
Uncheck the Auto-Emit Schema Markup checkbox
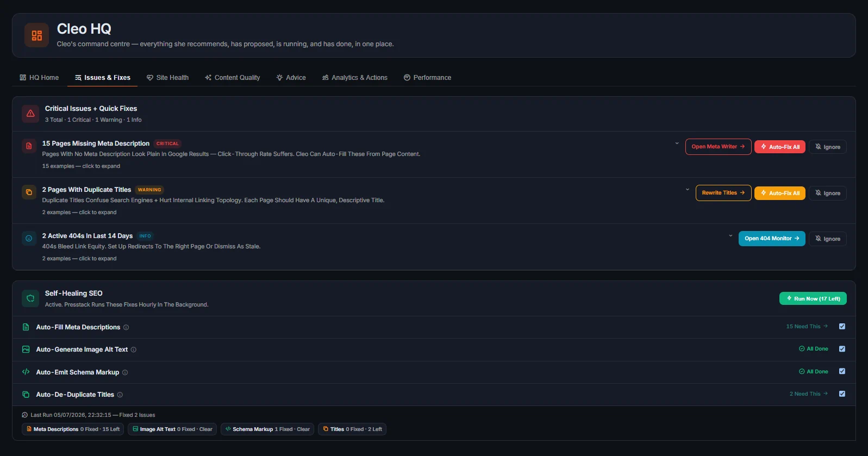coord(842,371)
